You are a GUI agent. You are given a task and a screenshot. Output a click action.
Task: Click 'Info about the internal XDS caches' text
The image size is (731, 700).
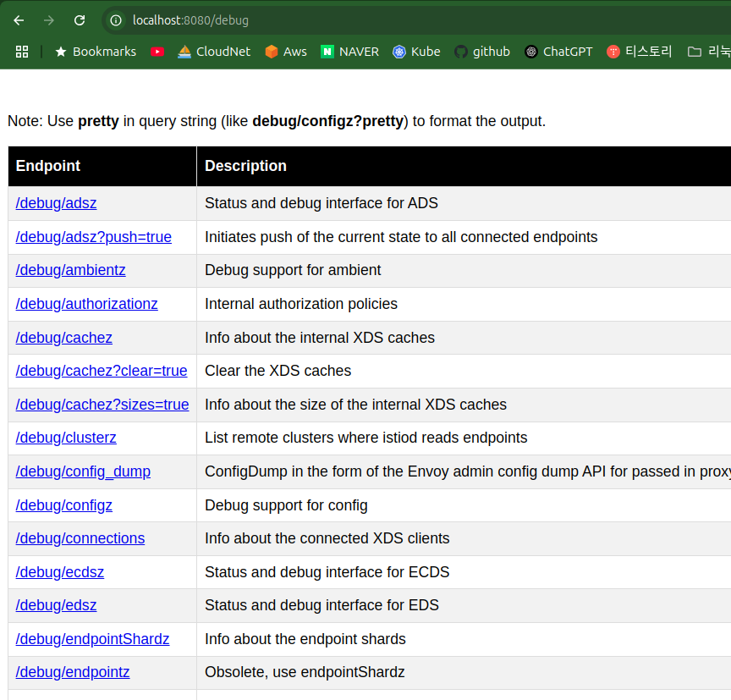pyautogui.click(x=320, y=338)
